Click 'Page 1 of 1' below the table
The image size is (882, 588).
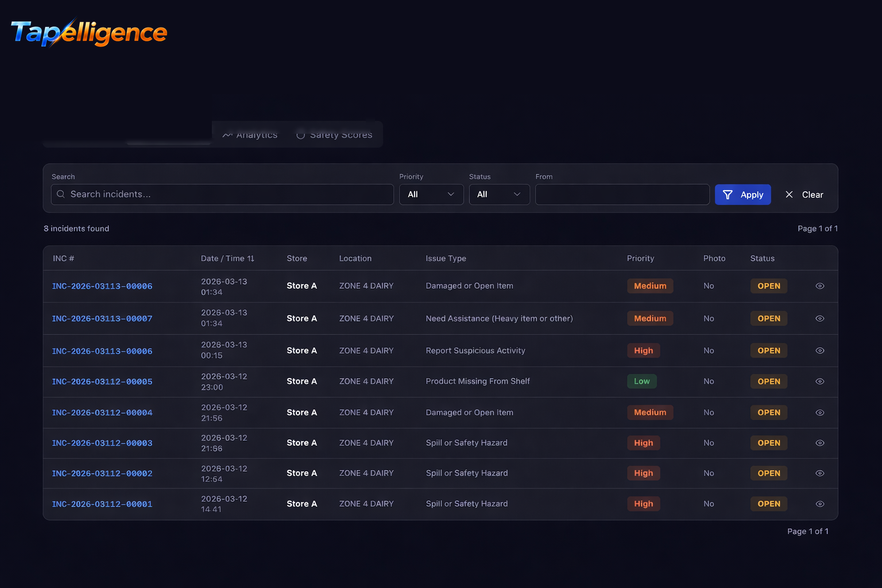coord(807,532)
